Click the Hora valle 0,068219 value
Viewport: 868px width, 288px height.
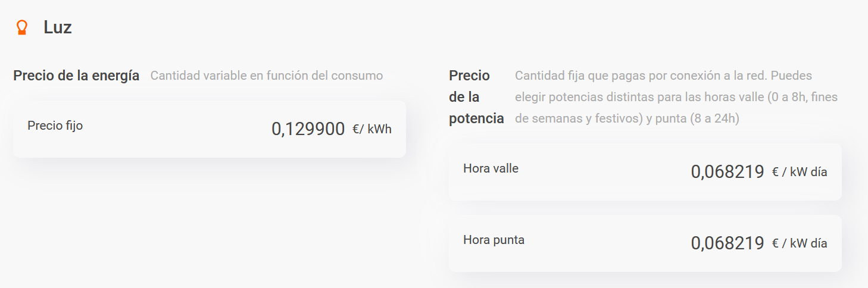pos(728,172)
